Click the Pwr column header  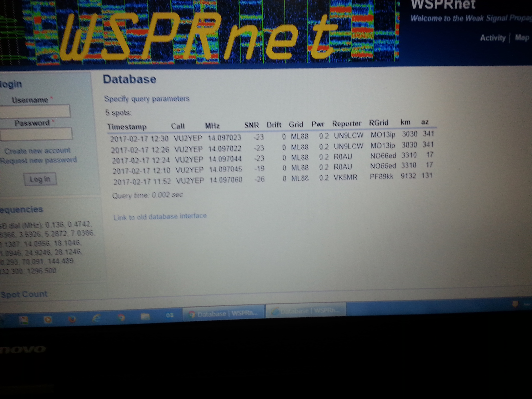coord(318,124)
